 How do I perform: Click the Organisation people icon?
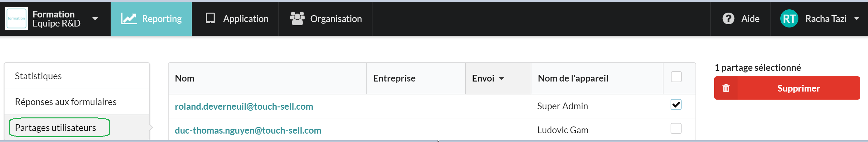pyautogui.click(x=297, y=18)
